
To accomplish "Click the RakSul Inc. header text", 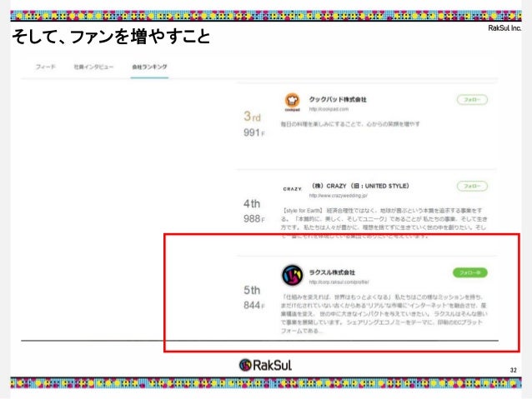I will click(504, 28).
